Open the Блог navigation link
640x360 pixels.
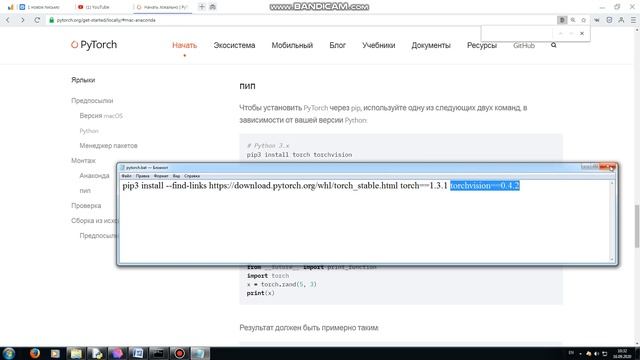coord(338,45)
